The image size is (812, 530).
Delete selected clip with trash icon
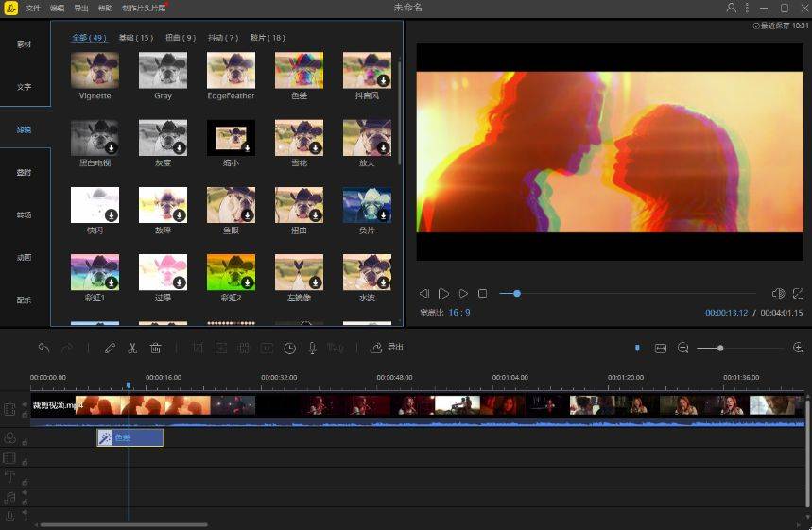click(x=155, y=348)
